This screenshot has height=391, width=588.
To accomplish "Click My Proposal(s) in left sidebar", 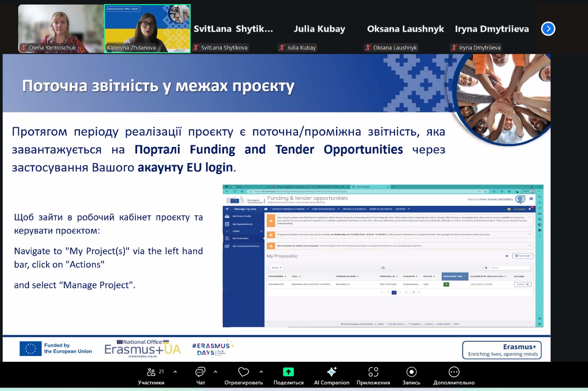I will (x=240, y=238).
